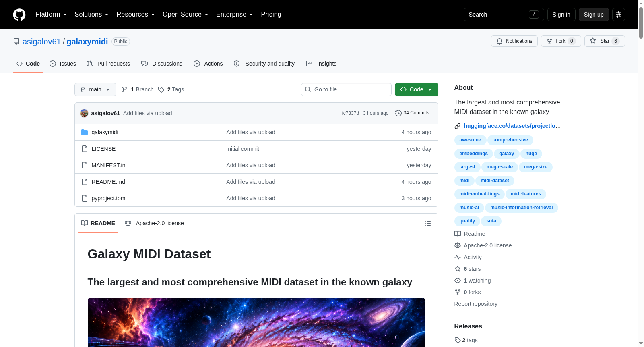The height and width of the screenshot is (347, 644).
Task: Click the bell icon in Notifications
Action: pyautogui.click(x=500, y=41)
